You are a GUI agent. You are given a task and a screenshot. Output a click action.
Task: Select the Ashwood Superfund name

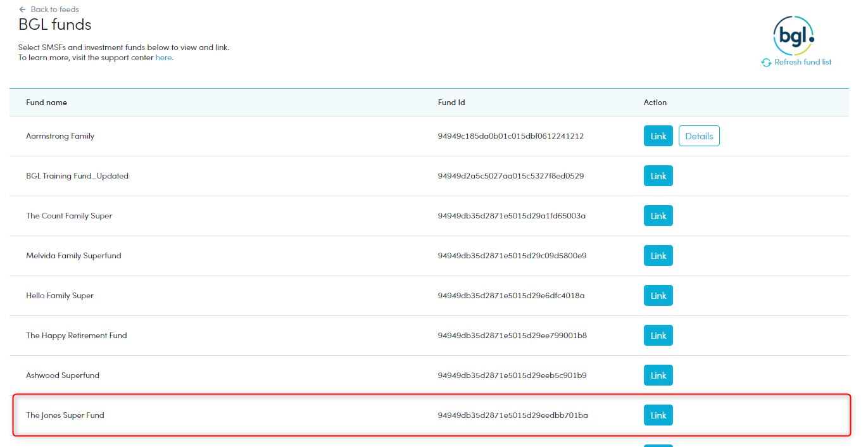(x=63, y=375)
